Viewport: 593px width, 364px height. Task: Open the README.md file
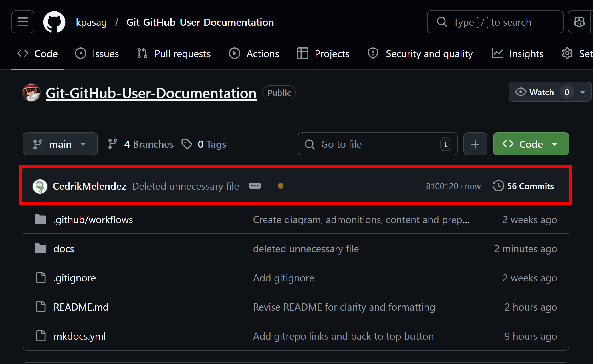pos(81,307)
